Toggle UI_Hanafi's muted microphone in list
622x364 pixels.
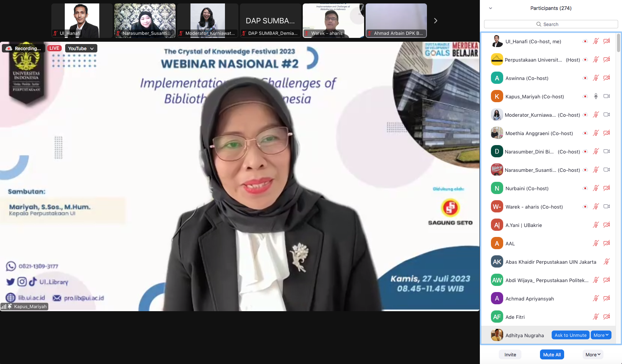point(596,41)
